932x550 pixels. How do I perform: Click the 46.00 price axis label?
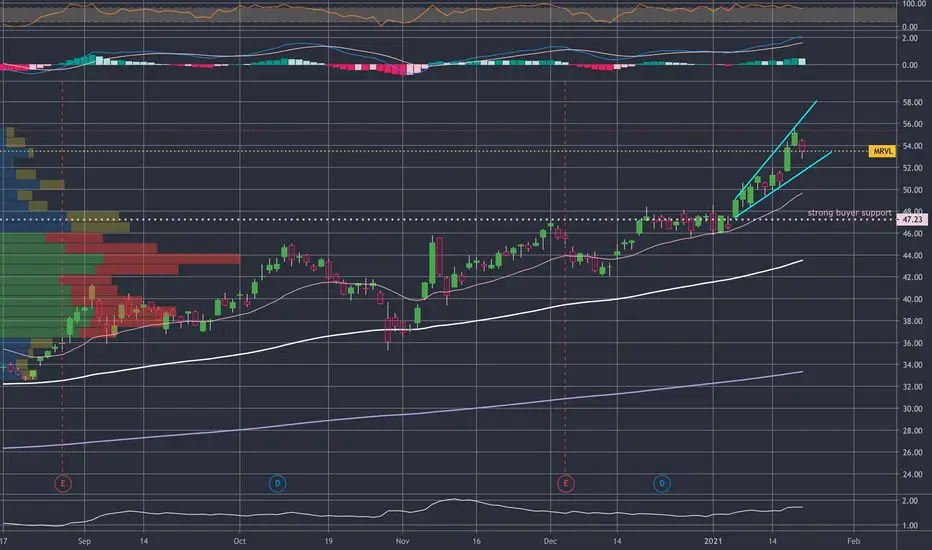click(x=912, y=234)
